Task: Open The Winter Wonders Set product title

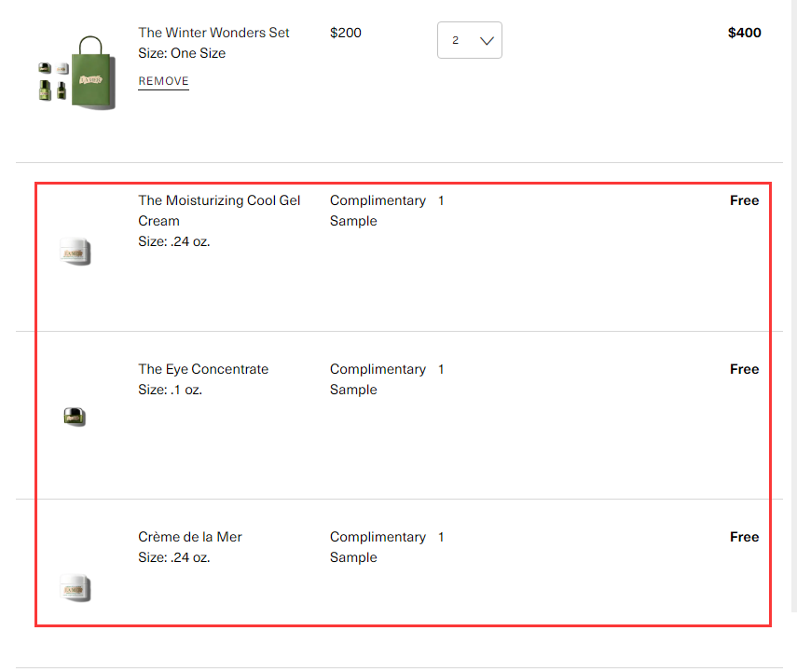Action: click(213, 33)
